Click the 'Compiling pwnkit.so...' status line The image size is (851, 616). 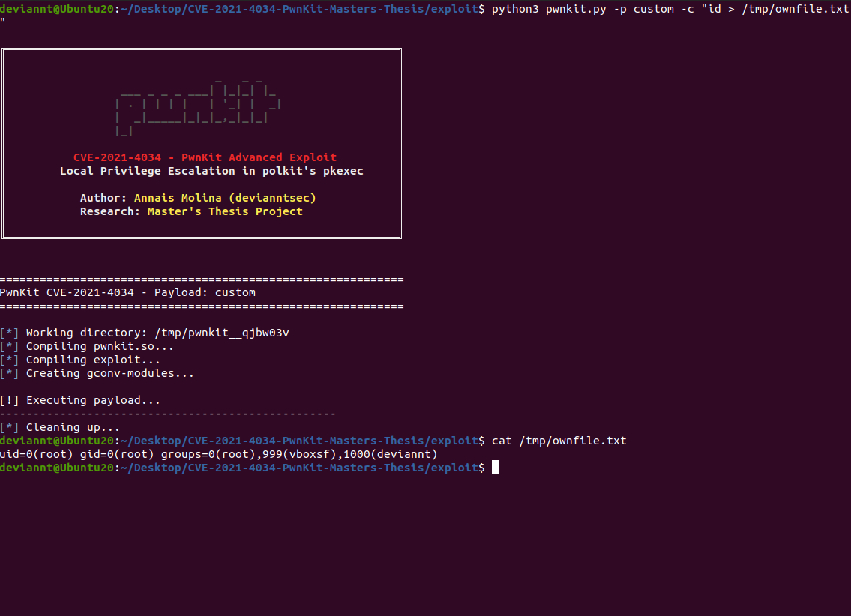[87, 346]
